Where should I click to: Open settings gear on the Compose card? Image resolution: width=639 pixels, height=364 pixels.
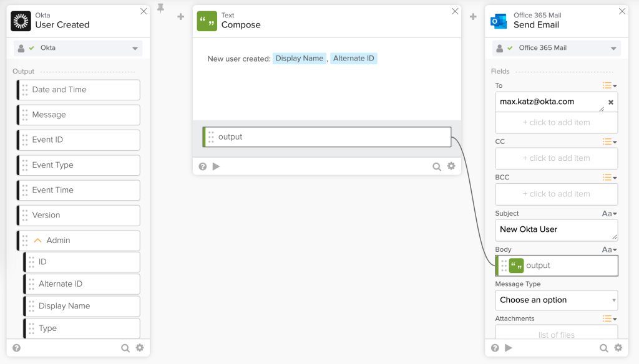[x=451, y=166]
